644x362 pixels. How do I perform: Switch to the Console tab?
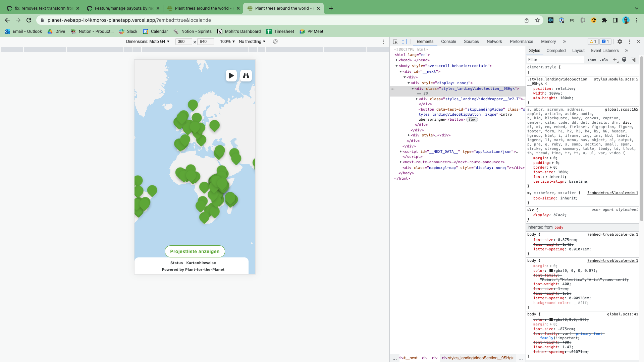click(448, 42)
